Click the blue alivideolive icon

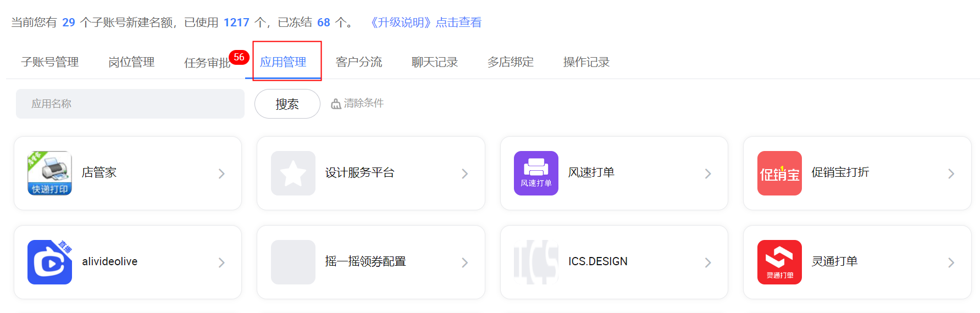(49, 262)
